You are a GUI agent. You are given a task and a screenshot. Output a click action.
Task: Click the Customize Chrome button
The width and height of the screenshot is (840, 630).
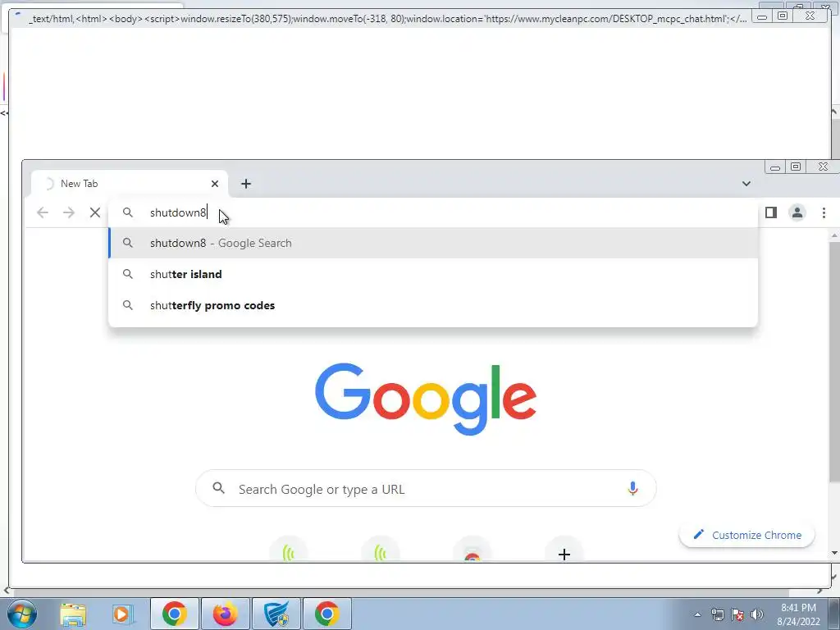(746, 535)
